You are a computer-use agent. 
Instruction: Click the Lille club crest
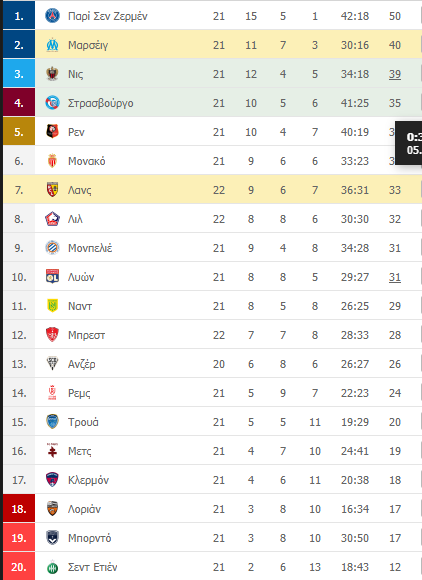(53, 219)
